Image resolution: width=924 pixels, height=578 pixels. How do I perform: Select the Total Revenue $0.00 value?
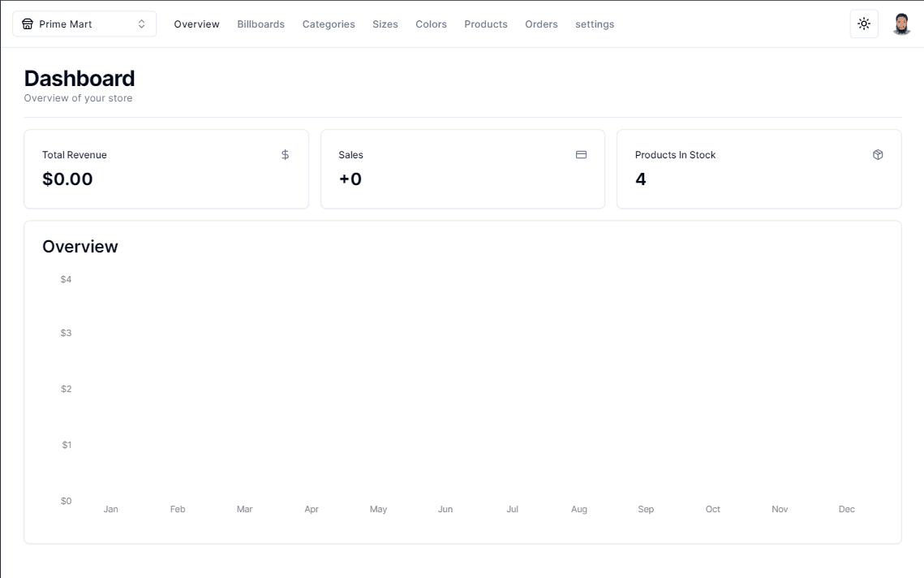point(67,179)
